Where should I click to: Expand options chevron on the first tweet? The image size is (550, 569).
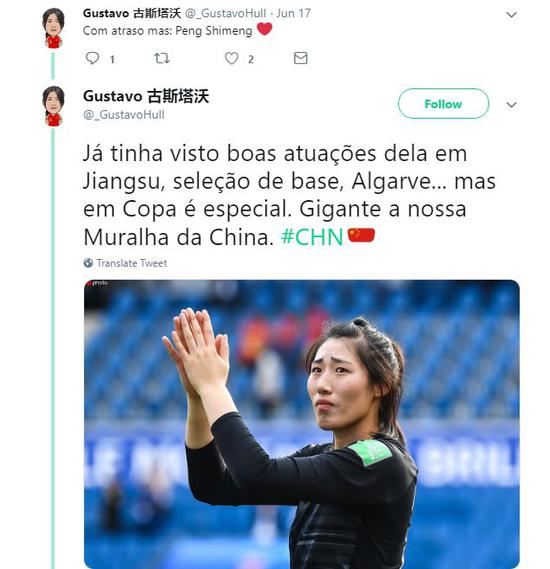click(x=511, y=15)
